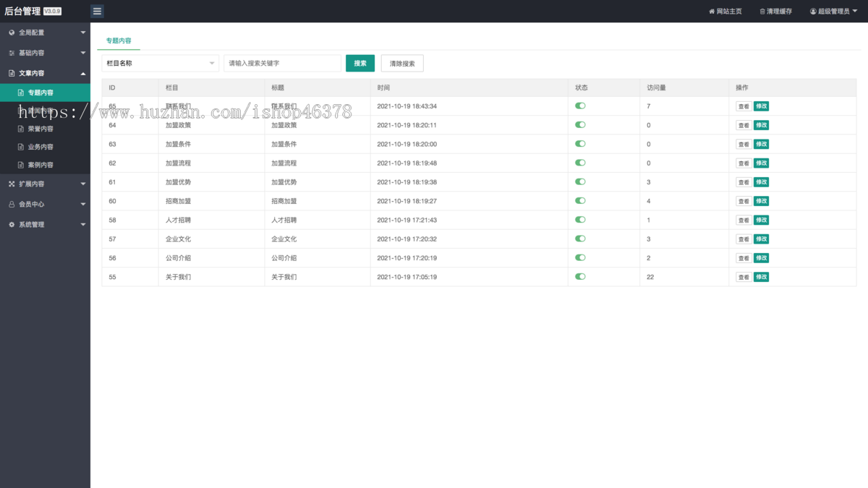868x488 pixels.
Task: Click the 清除搜索 button
Action: tap(402, 63)
